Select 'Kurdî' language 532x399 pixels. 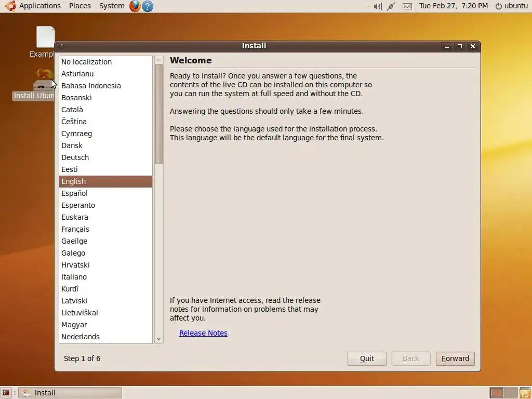(x=105, y=289)
